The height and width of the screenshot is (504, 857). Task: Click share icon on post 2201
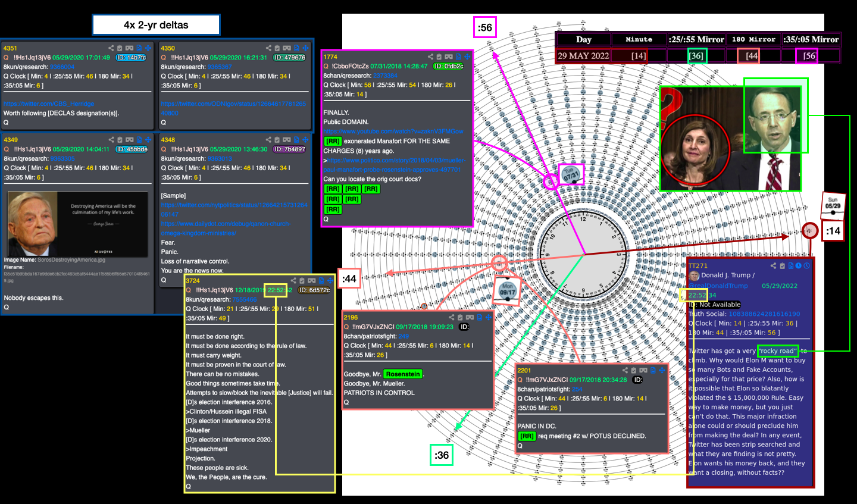tap(625, 370)
